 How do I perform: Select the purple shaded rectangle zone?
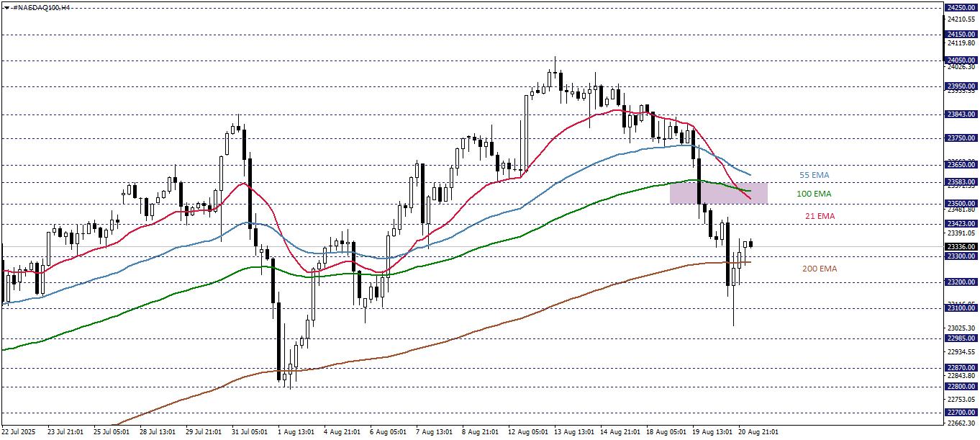(x=718, y=193)
